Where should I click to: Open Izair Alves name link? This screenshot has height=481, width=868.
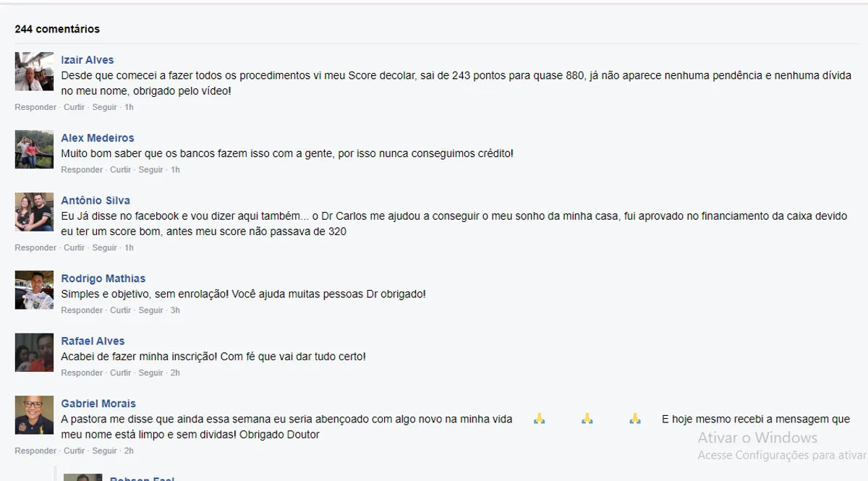click(88, 60)
